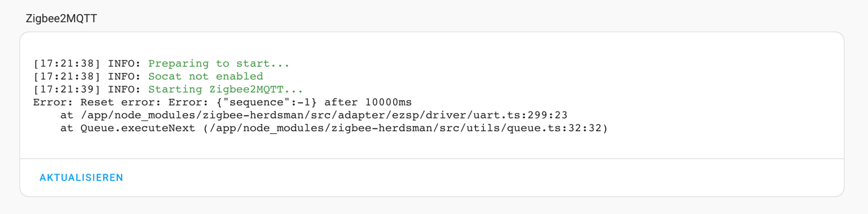Viewport: 868px width, 214px height.
Task: Click the [17:21:39] timestamp in the log
Action: click(67, 90)
